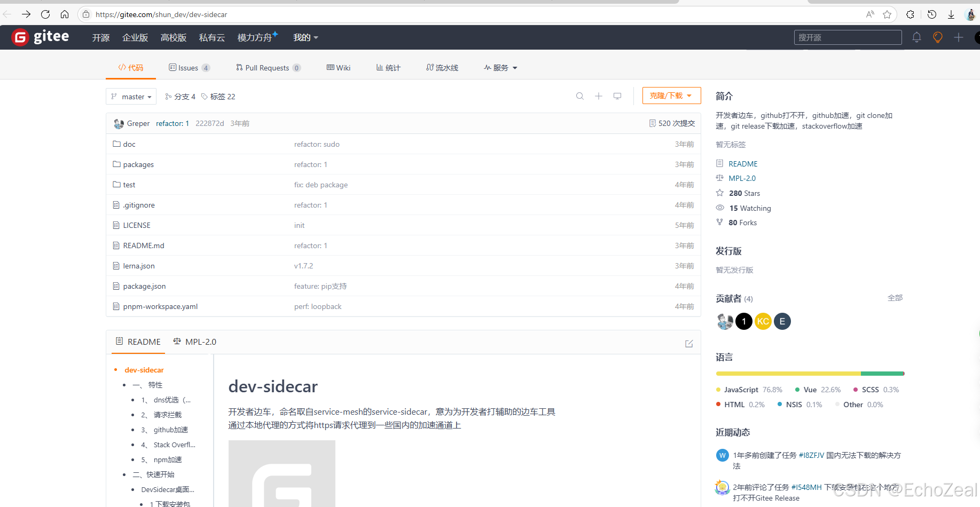Search repository files magnifier icon
The height and width of the screenshot is (507, 980).
pyautogui.click(x=580, y=96)
